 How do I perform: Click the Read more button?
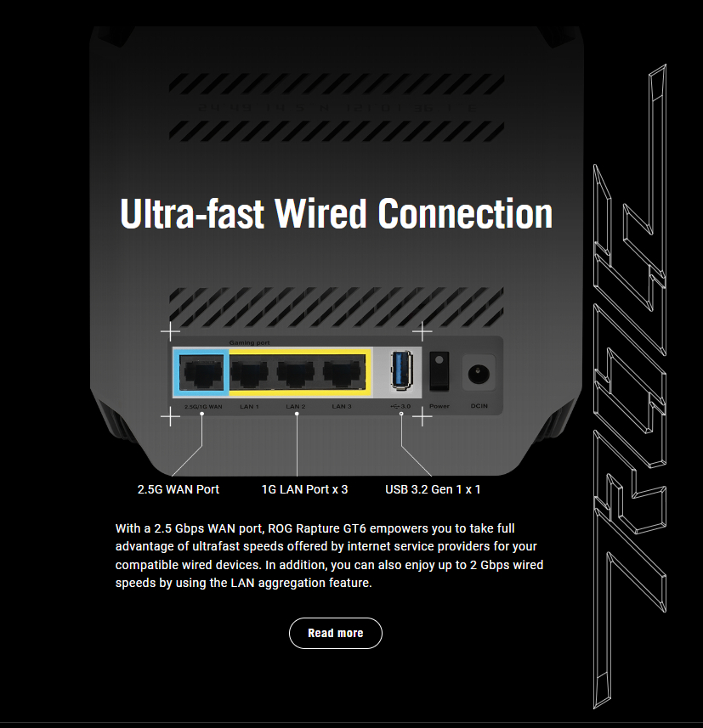(336, 633)
